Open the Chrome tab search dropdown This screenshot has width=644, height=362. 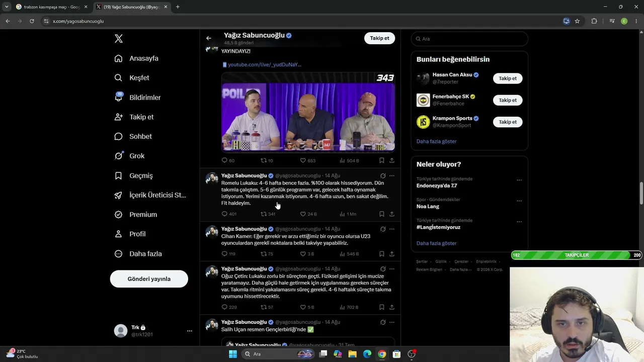click(7, 7)
